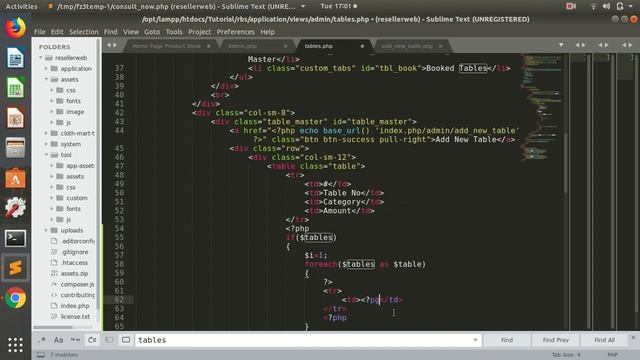The width and height of the screenshot is (640, 360).
Task: Collapse the resellerweb root folder
Action: 41,58
